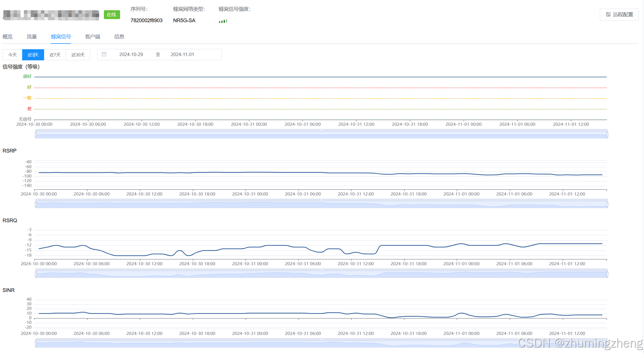Screen dimensions: 644x354
Task: Open end date 2024-11-01 picker
Action: [x=182, y=54]
